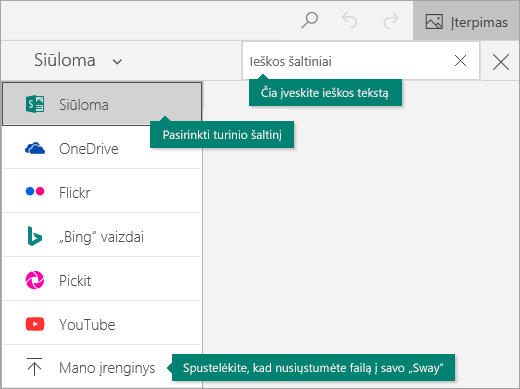Choose OneDrive as content source

(x=102, y=148)
